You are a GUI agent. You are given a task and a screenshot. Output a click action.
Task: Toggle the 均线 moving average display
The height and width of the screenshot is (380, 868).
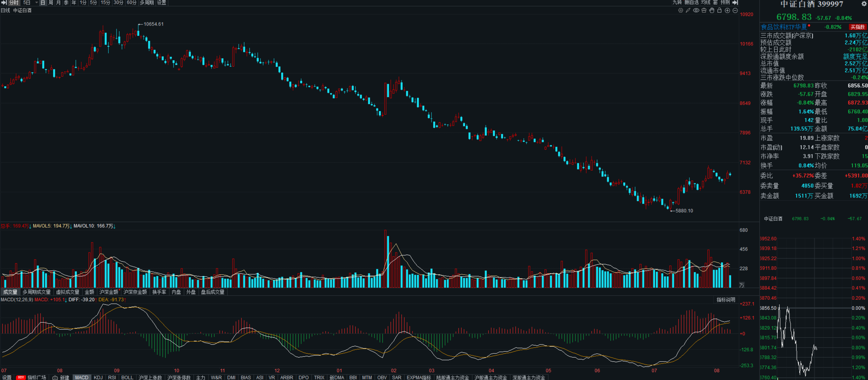[x=706, y=2]
